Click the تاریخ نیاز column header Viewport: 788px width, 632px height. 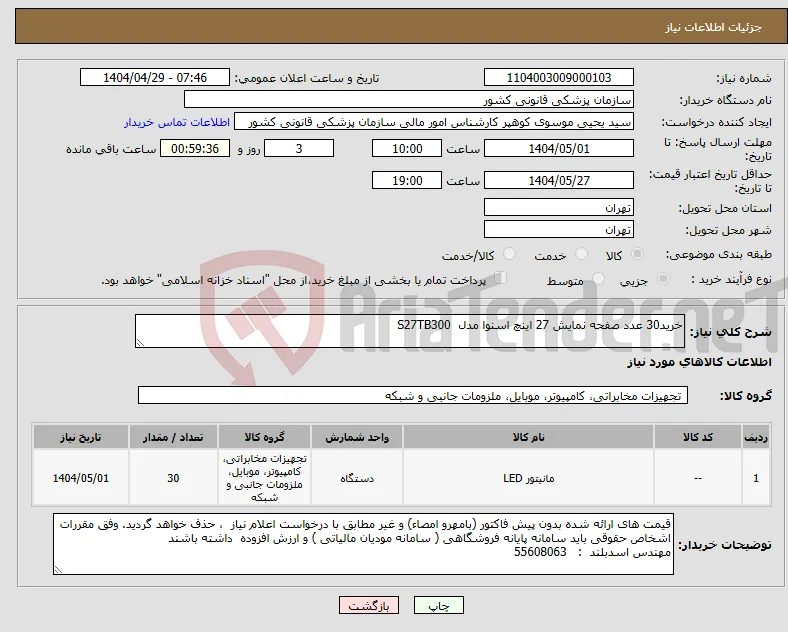(x=81, y=437)
